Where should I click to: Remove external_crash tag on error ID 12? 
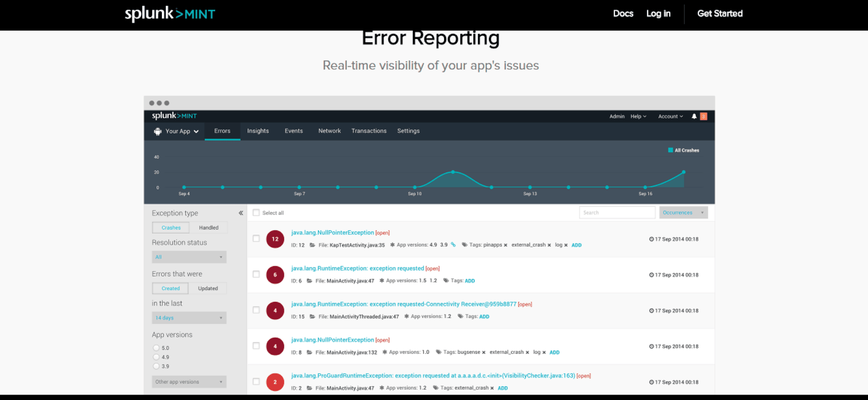point(549,245)
